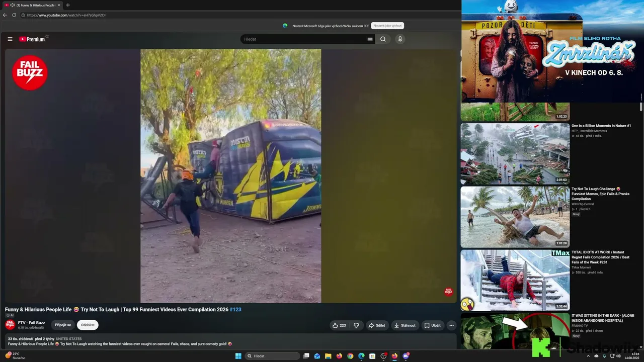Open the clock showing 12:18
This screenshot has width=644, height=362.
point(632,356)
